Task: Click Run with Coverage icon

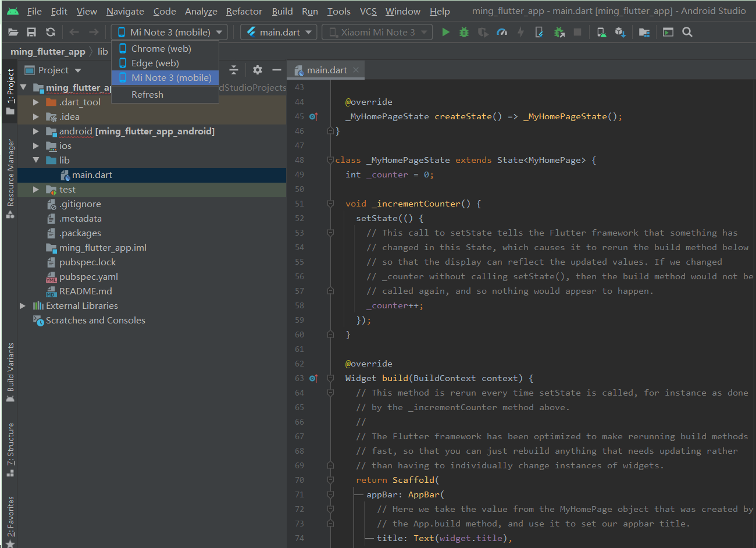Action: point(483,33)
